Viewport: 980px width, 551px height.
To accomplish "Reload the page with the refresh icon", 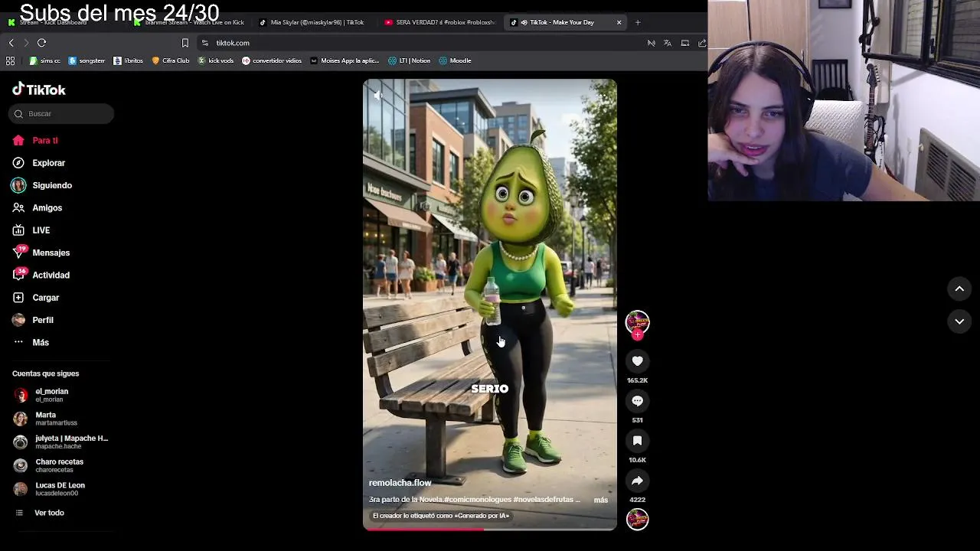I will [41, 43].
